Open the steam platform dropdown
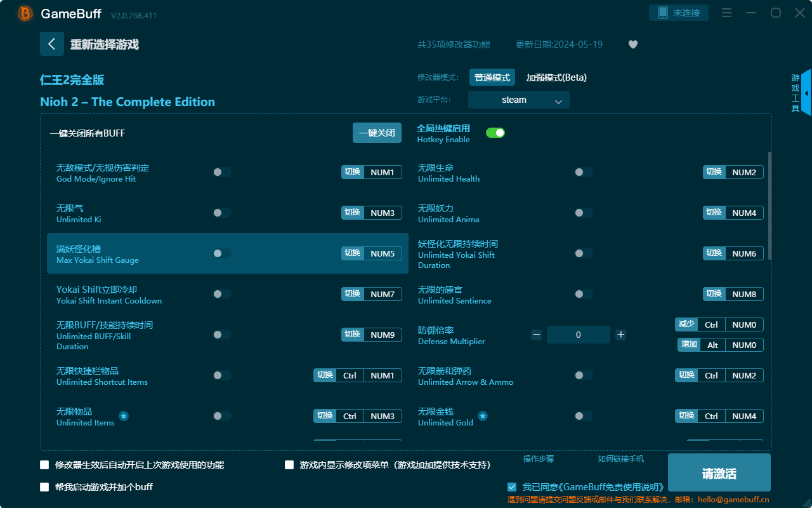 tap(519, 100)
